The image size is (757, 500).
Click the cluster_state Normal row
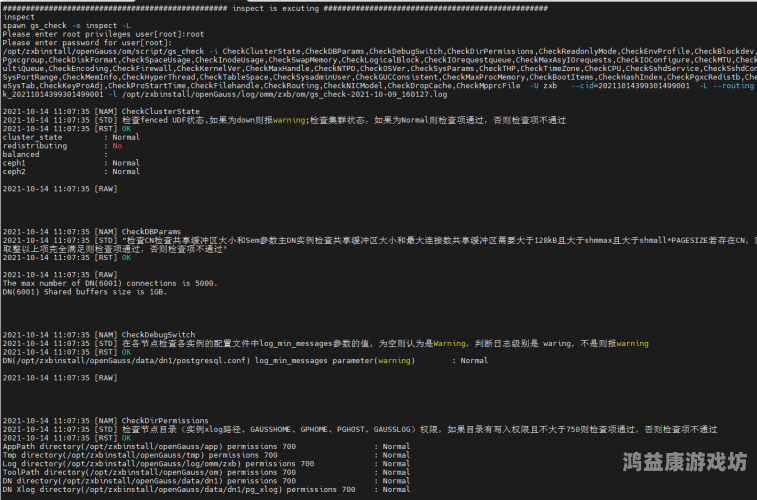[x=70, y=137]
